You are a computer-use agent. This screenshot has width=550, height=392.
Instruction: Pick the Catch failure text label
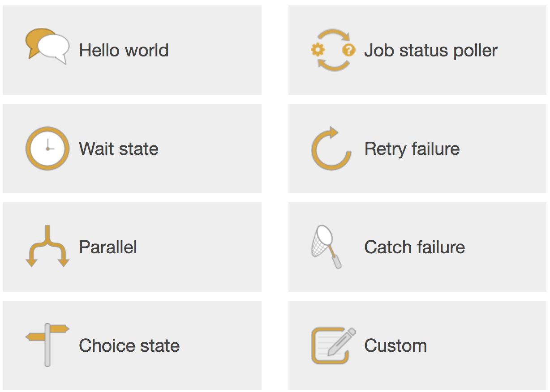click(x=415, y=247)
